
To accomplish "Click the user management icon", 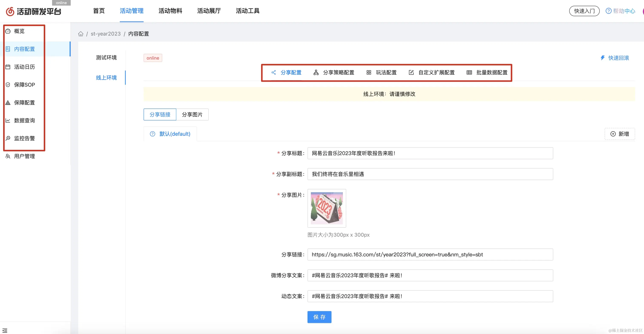I will click(8, 156).
